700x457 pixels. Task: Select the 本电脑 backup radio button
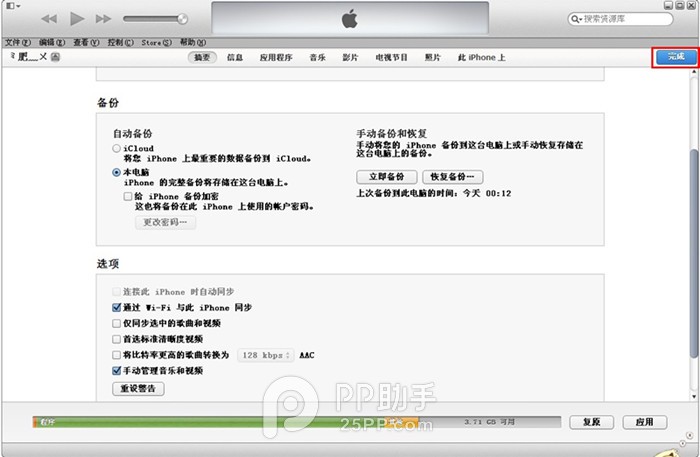click(x=117, y=172)
